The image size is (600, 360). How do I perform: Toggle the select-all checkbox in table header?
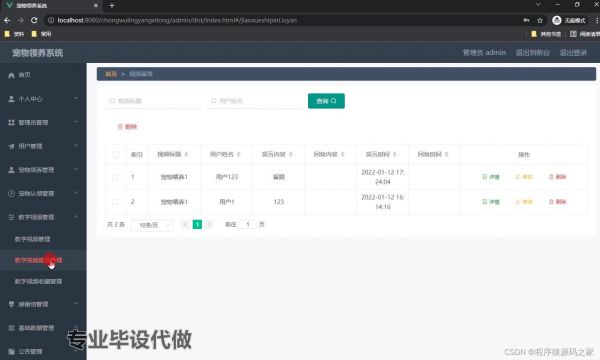[116, 155]
